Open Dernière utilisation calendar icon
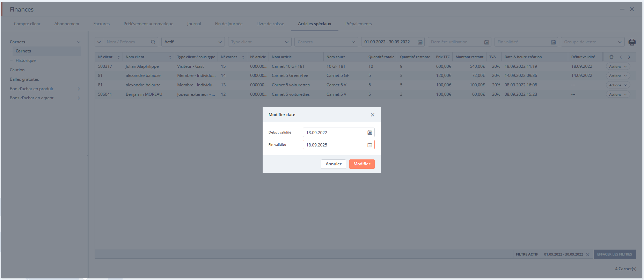This screenshot has width=644, height=280. click(486, 42)
